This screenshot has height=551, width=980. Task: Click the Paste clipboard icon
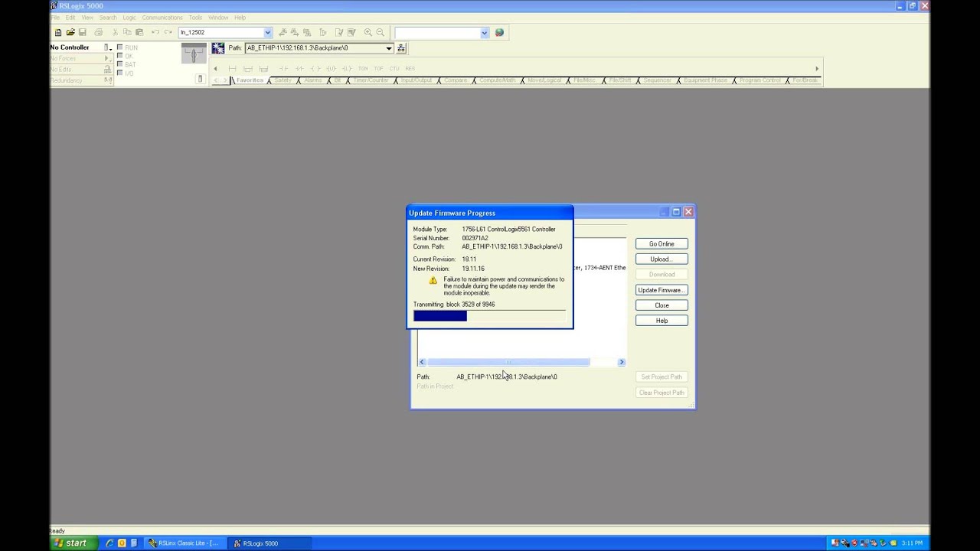(x=139, y=32)
